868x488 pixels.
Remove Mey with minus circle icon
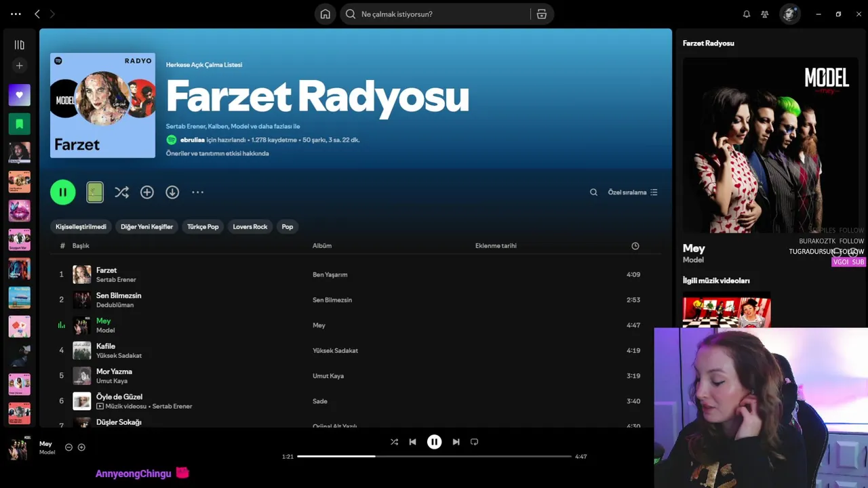pos(68,447)
